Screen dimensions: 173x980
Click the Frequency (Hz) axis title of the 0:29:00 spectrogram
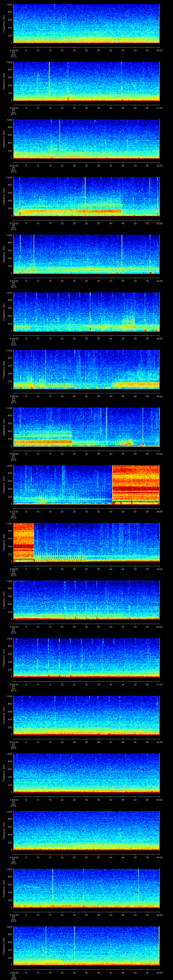pyautogui.click(x=4, y=24)
